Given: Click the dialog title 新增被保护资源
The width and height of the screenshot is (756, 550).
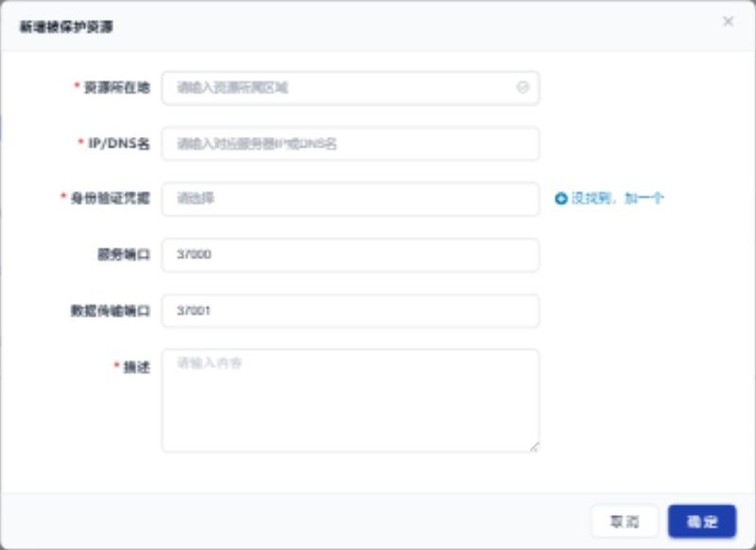Looking at the screenshot, I should coord(66,27).
